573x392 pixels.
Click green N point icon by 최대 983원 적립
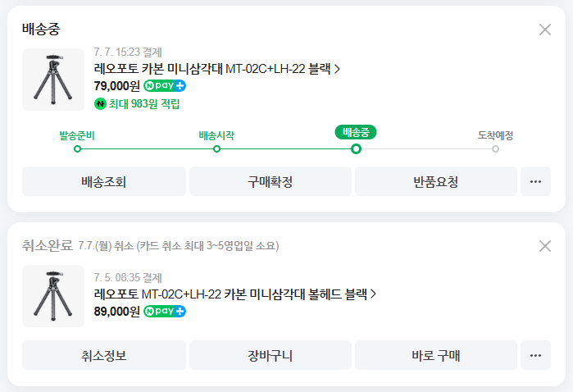click(x=100, y=104)
